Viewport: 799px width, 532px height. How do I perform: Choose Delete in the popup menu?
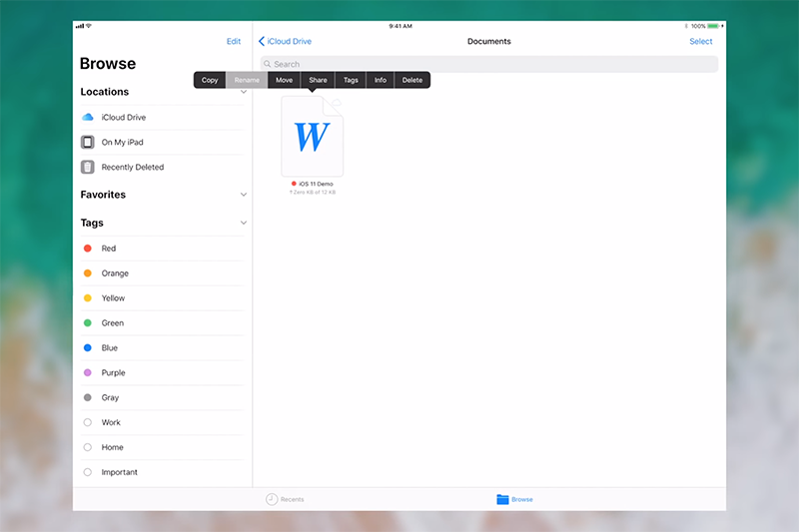point(412,80)
